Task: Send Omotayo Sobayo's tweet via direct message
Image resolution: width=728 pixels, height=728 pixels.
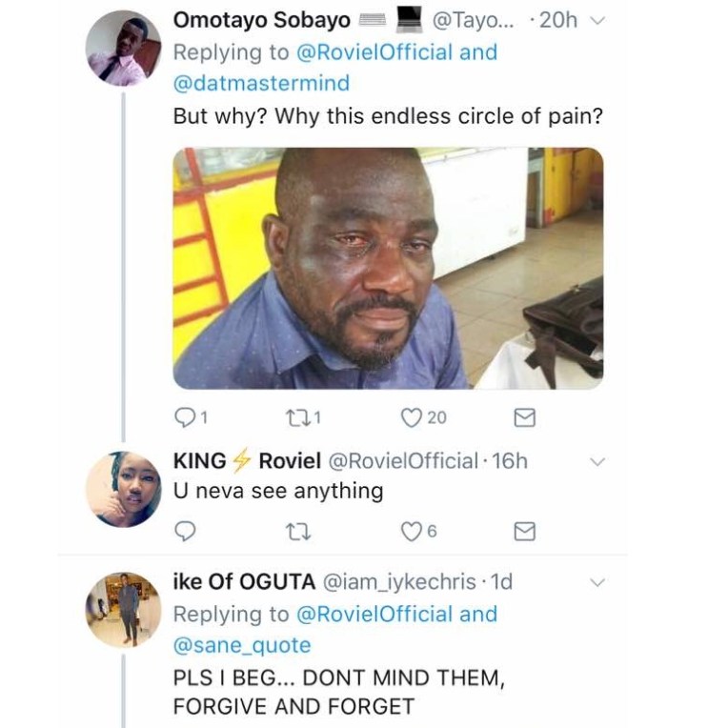Action: pos(524,417)
